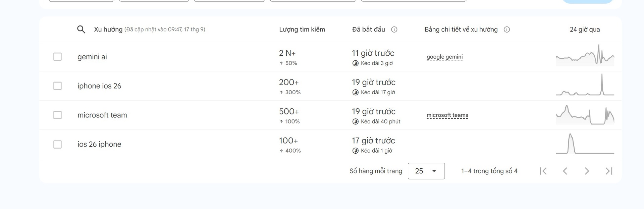This screenshot has width=644, height=209.
Task: Open the gemini ai trend row
Action: pos(92,57)
